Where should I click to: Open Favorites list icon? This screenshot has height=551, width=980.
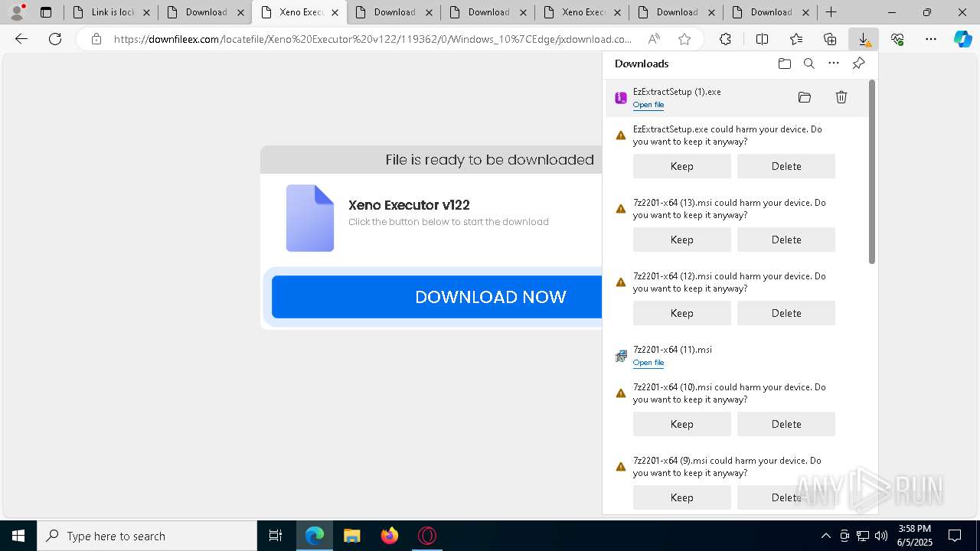[x=796, y=39]
